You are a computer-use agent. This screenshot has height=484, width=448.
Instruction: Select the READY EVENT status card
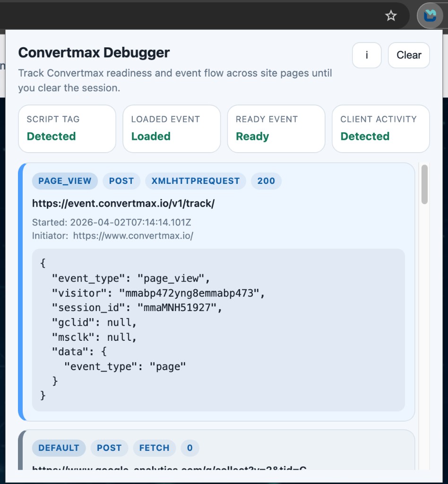276,129
